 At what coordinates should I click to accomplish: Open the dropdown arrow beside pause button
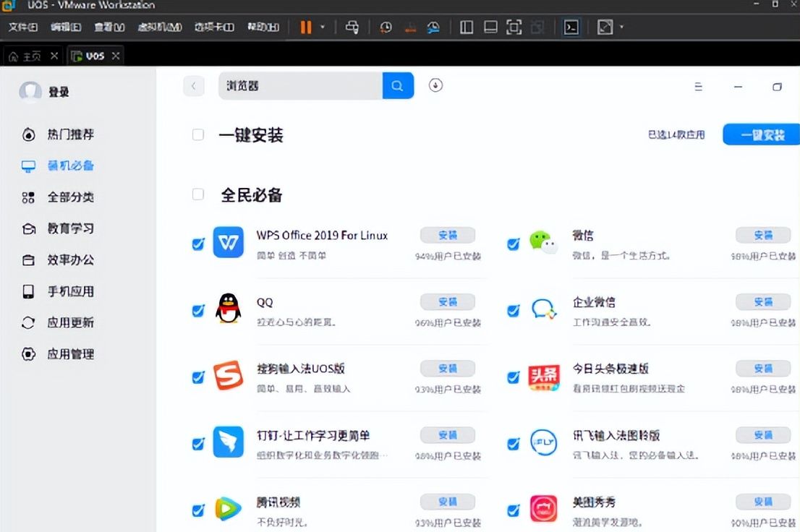click(x=323, y=27)
